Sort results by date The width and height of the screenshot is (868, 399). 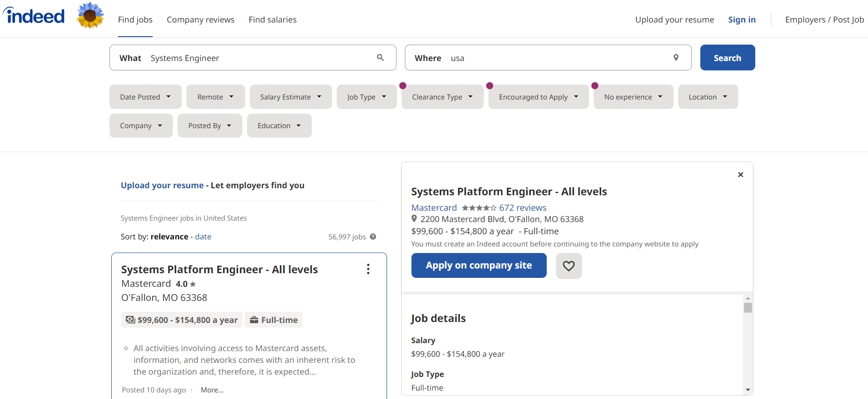coord(203,237)
